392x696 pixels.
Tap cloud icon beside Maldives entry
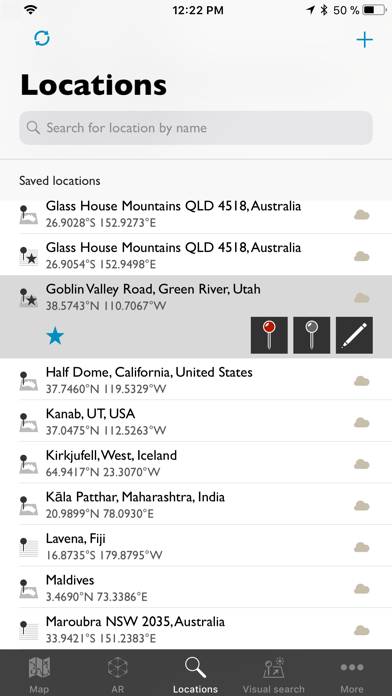click(362, 589)
